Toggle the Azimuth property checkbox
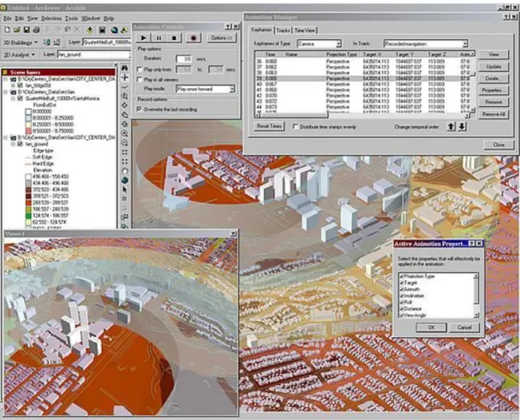The width and height of the screenshot is (520, 420). point(402,289)
